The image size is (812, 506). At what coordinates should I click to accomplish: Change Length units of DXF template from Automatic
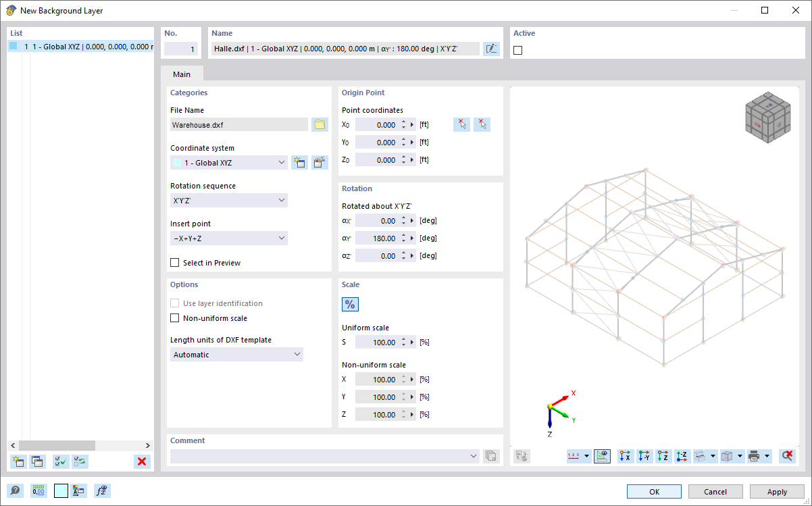[236, 354]
